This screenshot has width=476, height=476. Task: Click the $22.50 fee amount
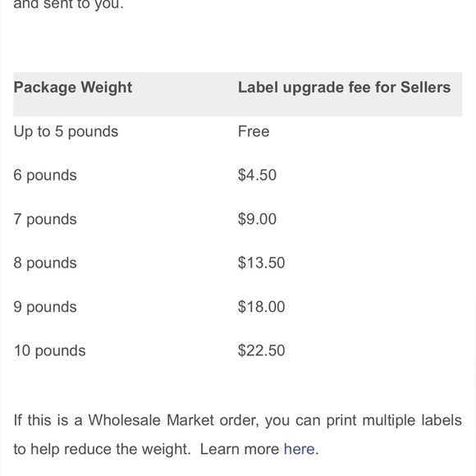click(x=261, y=350)
